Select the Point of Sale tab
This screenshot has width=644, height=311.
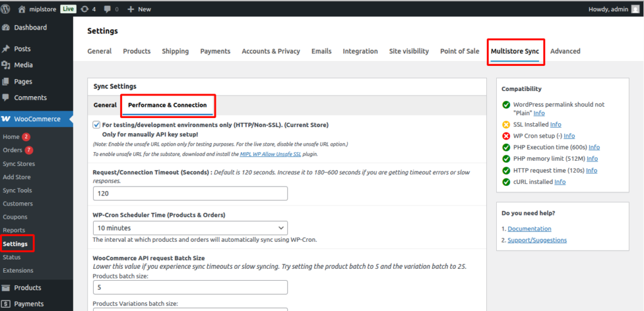459,52
